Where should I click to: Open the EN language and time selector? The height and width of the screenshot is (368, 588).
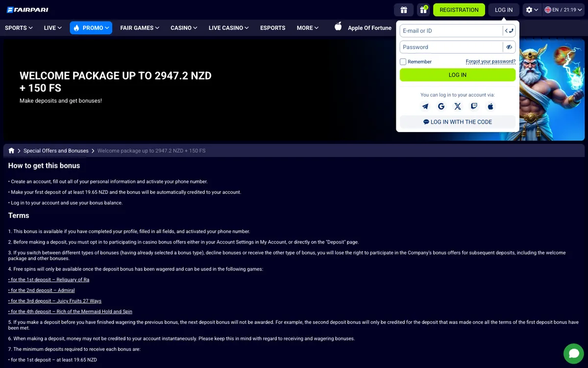(x=563, y=10)
